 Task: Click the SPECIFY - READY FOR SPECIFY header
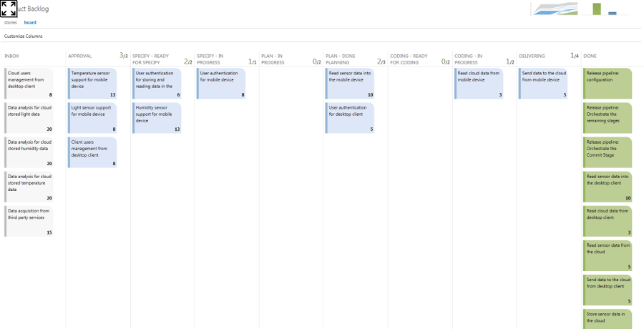click(x=151, y=59)
